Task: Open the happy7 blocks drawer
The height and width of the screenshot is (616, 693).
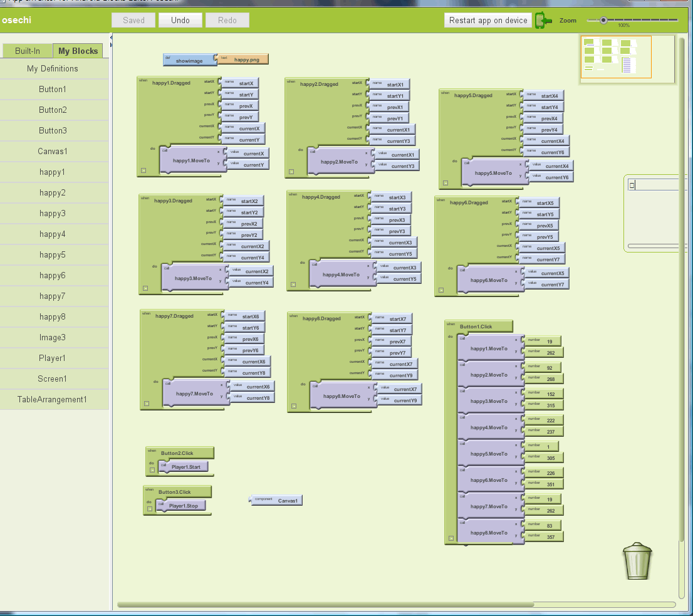Action: [53, 296]
